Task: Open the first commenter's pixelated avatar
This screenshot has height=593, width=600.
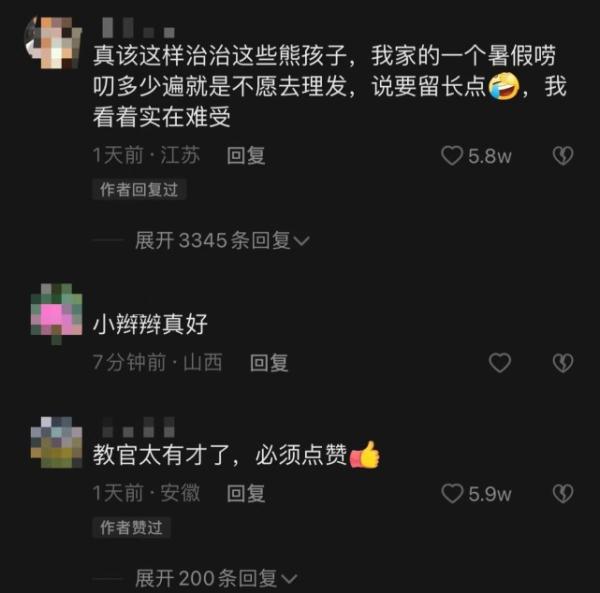Action: pos(54,42)
